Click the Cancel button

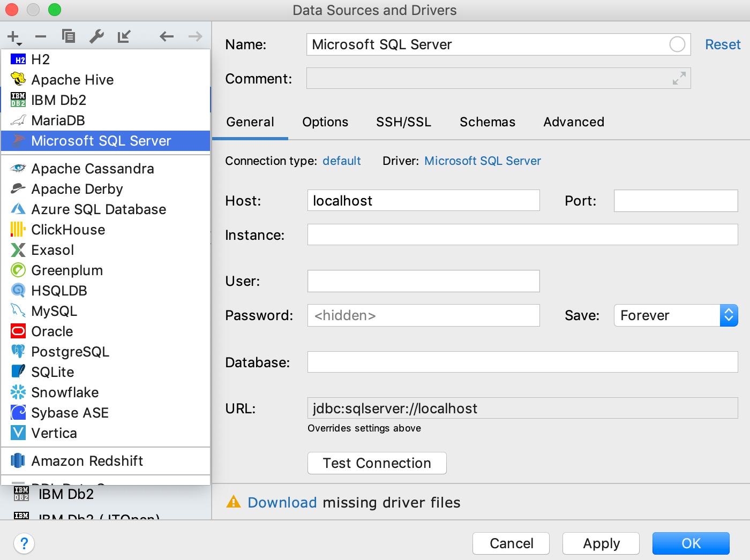(x=511, y=543)
